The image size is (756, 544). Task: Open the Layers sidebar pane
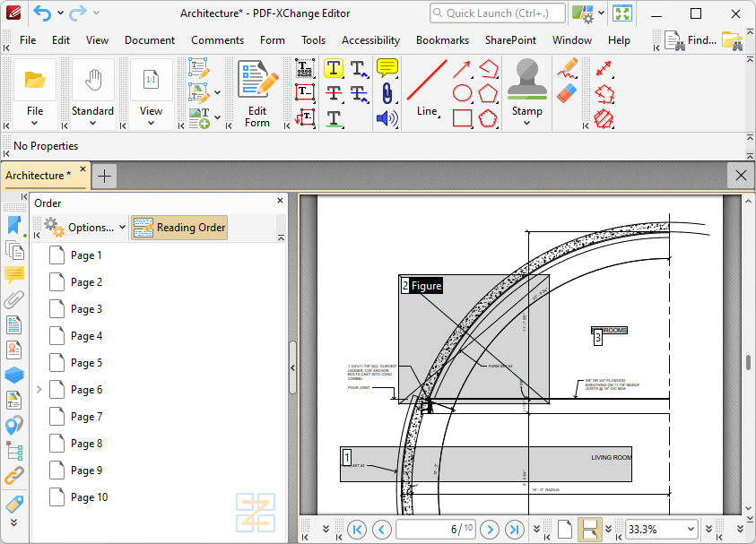pyautogui.click(x=14, y=375)
